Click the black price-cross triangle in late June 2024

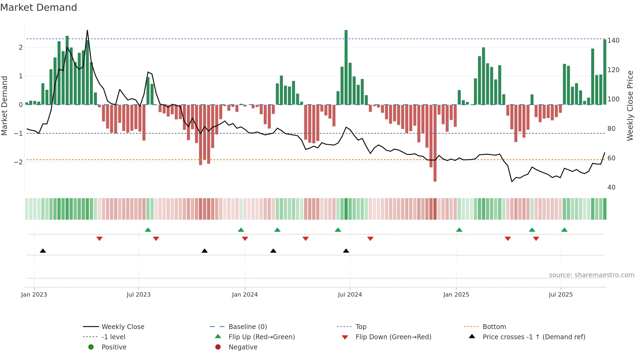point(346,251)
